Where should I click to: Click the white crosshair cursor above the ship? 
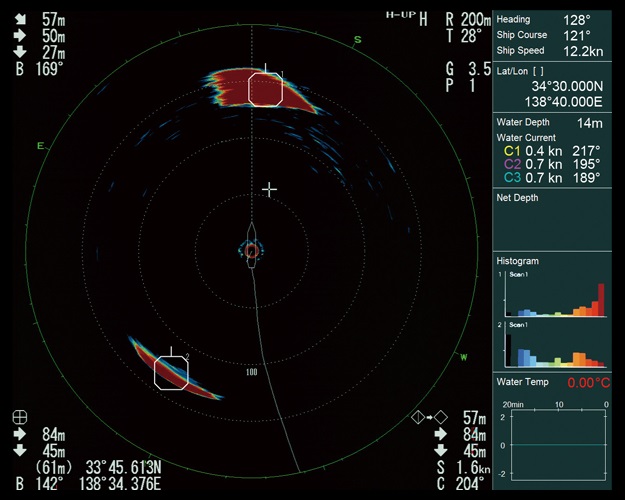pyautogui.click(x=269, y=189)
